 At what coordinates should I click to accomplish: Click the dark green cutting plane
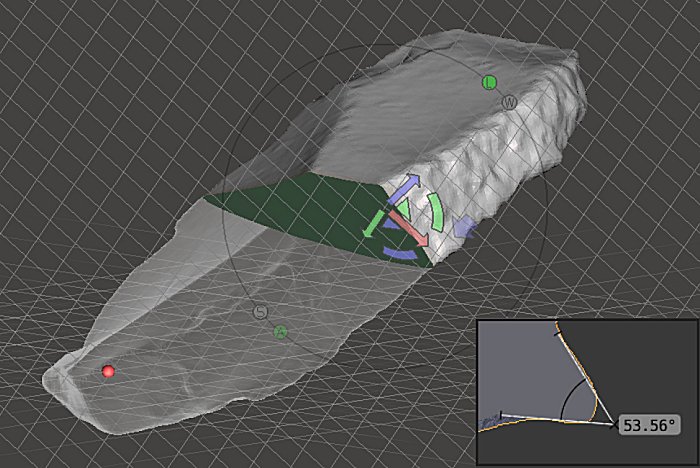point(300,210)
